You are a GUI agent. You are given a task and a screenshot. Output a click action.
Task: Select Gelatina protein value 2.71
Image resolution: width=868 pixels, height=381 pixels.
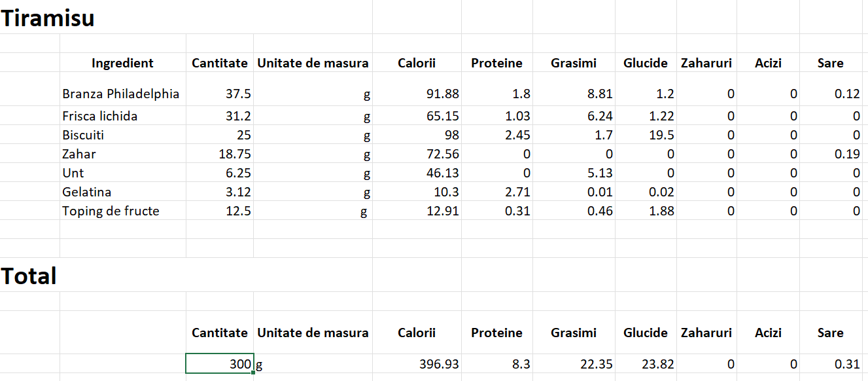(x=497, y=192)
